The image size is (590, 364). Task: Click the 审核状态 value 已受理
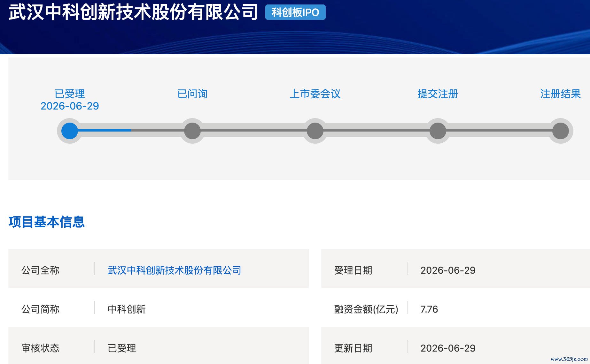[x=122, y=348]
